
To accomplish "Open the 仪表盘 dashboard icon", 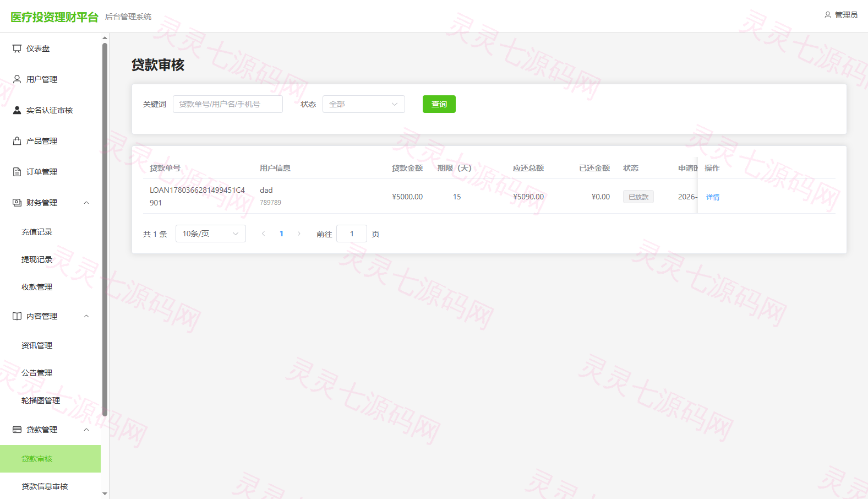I will [17, 48].
